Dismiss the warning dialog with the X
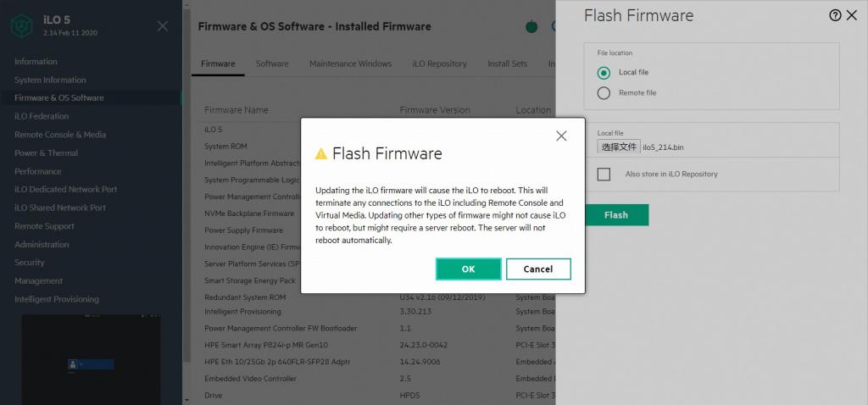Screen dimensions: 868x405 point(561,136)
